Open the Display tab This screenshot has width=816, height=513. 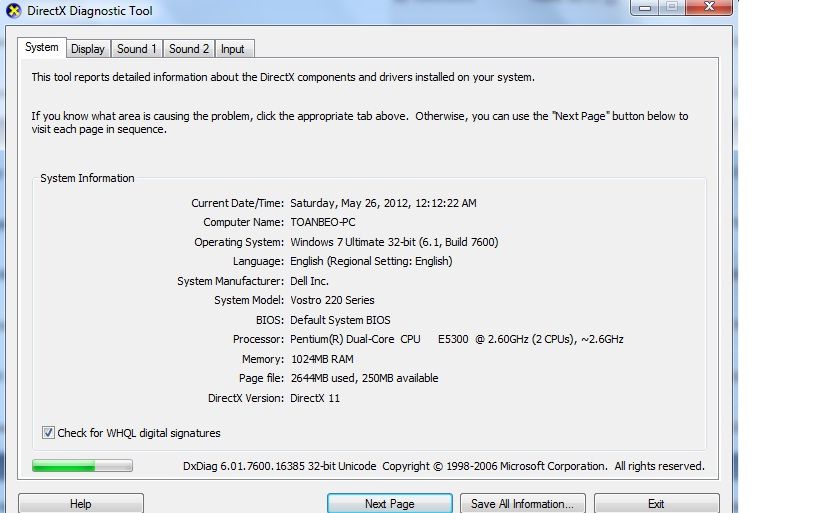[88, 49]
